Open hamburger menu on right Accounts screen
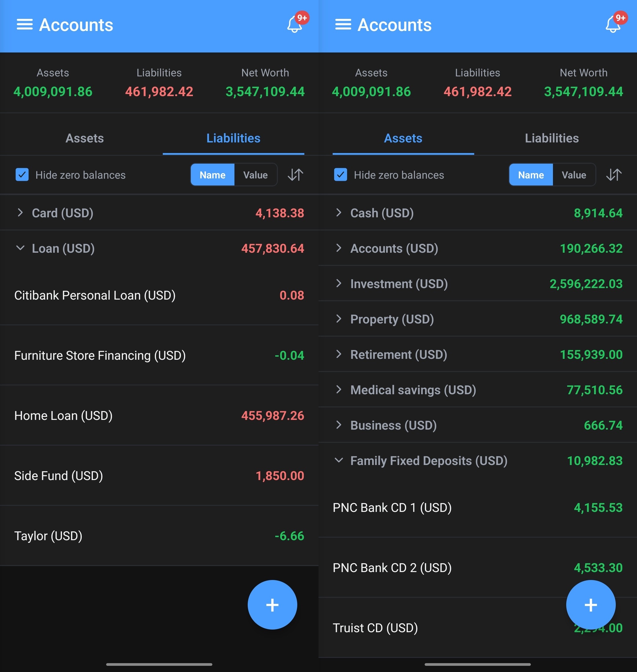 pyautogui.click(x=343, y=24)
